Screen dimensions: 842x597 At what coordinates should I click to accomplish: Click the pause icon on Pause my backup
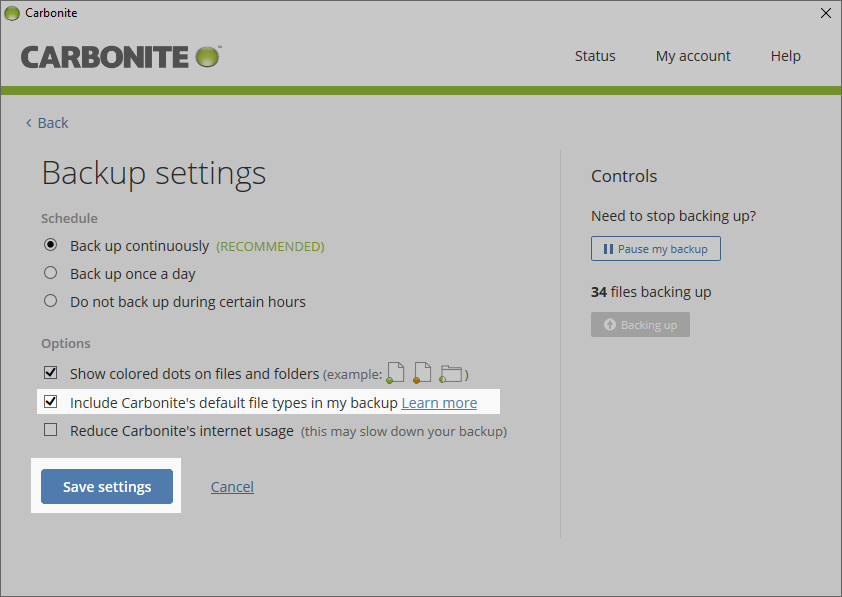point(610,248)
